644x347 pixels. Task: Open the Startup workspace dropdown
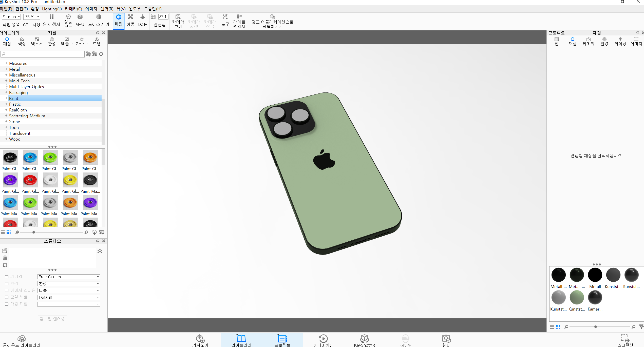pyautogui.click(x=11, y=17)
